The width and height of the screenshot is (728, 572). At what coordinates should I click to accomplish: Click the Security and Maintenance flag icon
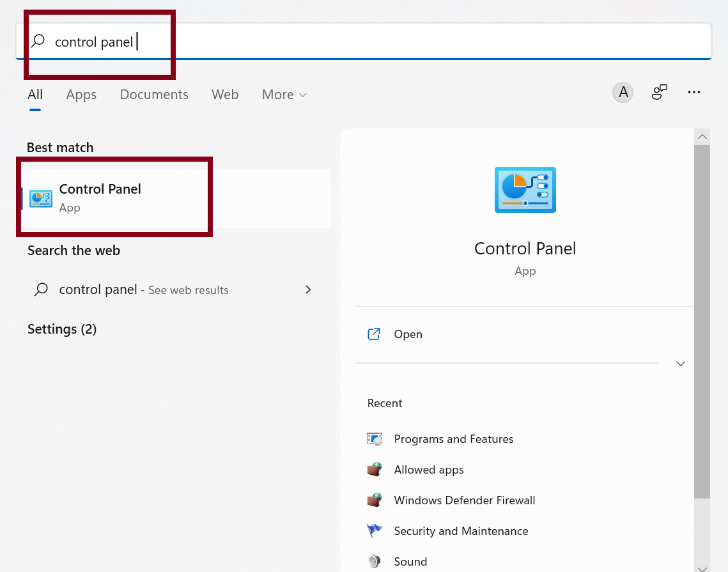point(374,530)
